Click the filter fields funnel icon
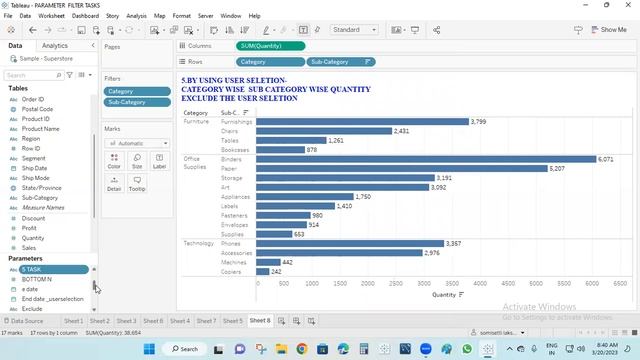This screenshot has height=360, width=640. [x=69, y=75]
